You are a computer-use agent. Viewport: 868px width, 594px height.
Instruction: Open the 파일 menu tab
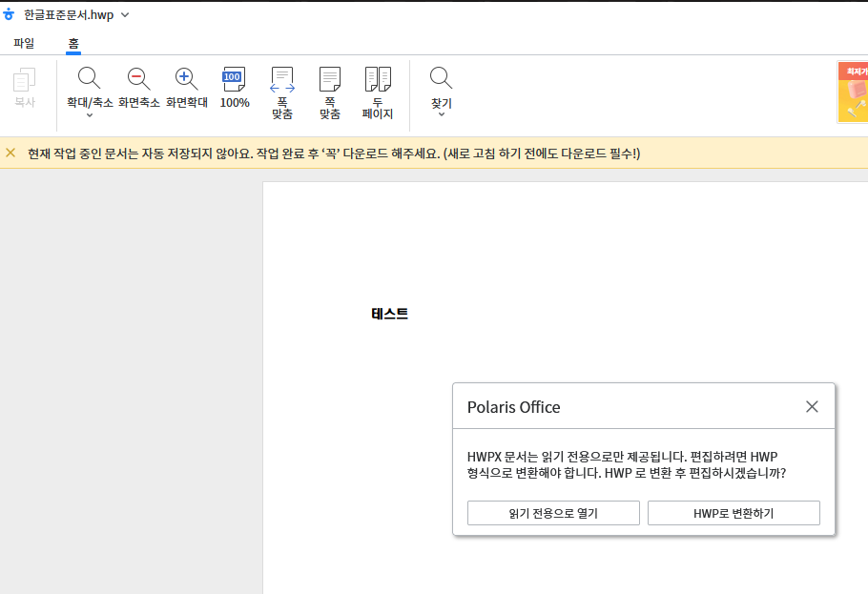coord(24,43)
